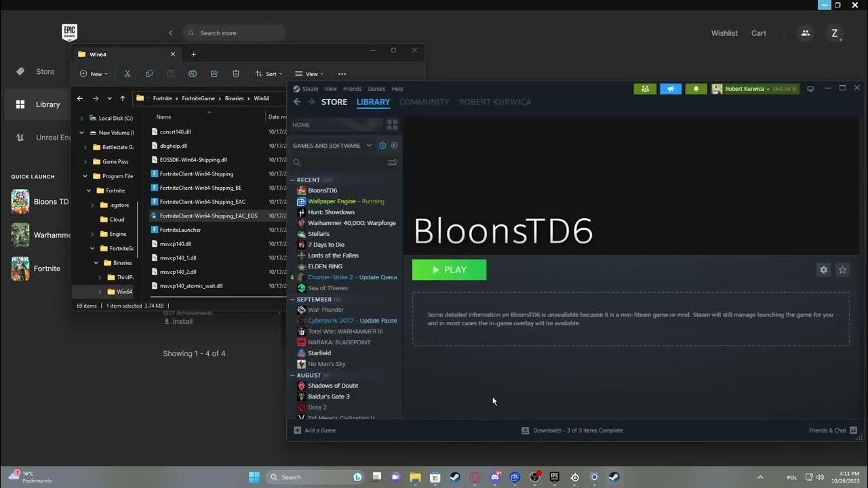This screenshot has height=488, width=868.
Task: Go back with Steam navigation back arrow
Action: click(297, 102)
